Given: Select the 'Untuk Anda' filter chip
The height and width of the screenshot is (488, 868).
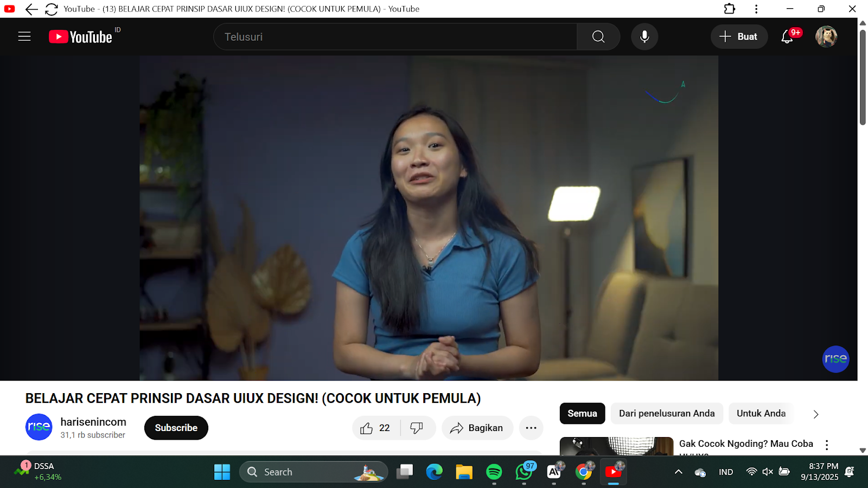Looking at the screenshot, I should (761, 413).
